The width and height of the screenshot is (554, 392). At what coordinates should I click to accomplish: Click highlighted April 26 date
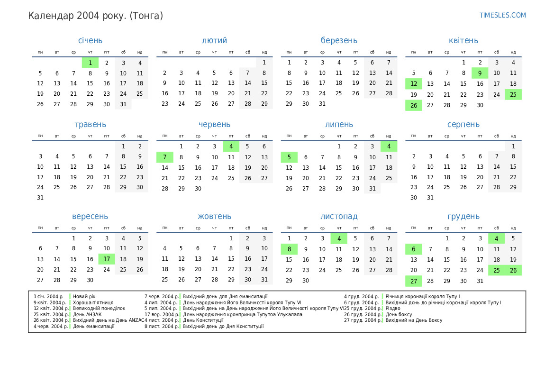(414, 105)
